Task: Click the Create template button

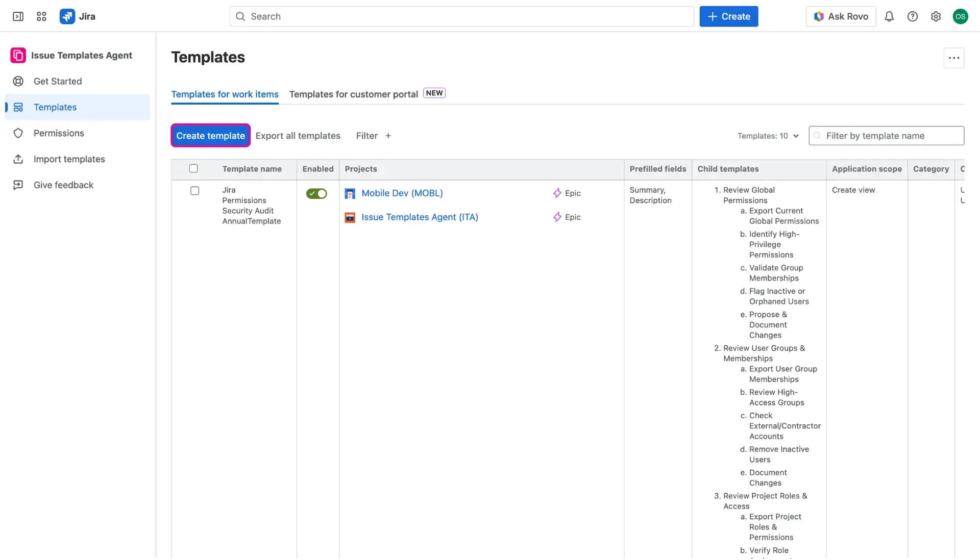Action: click(x=210, y=136)
